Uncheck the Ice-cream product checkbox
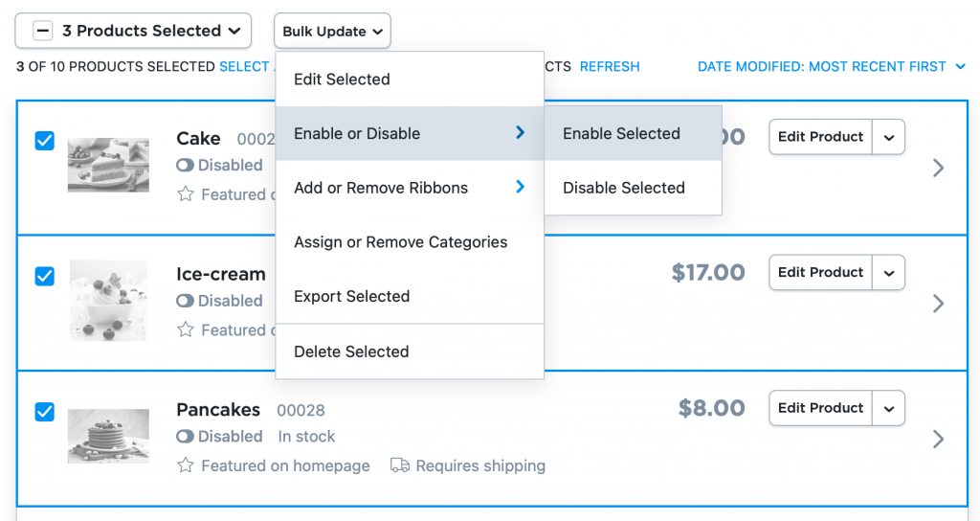The height and width of the screenshot is (521, 980). click(44, 276)
